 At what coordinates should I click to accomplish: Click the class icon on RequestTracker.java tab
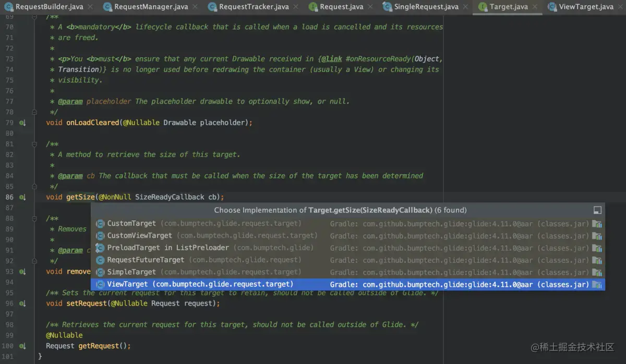212,7
